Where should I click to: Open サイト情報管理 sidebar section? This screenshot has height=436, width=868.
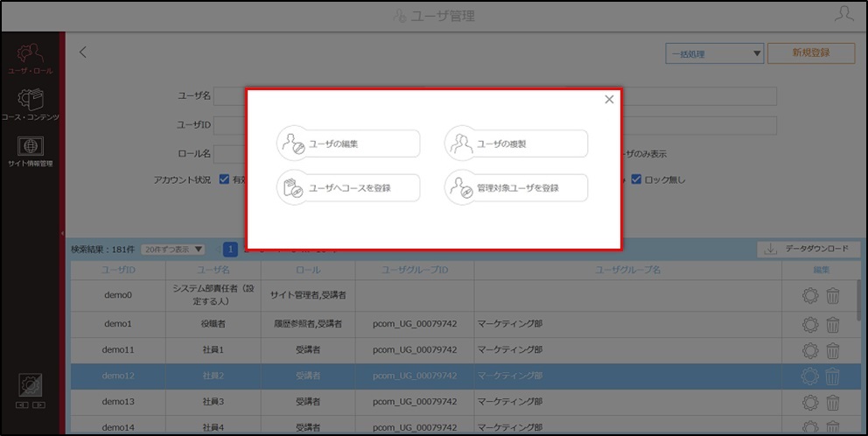click(x=31, y=151)
